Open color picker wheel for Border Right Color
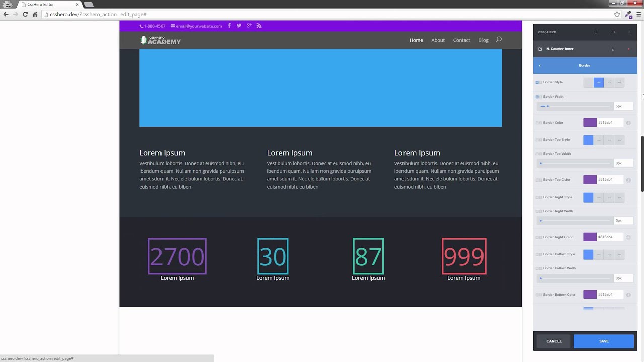Image resolution: width=644 pixels, height=362 pixels. click(628, 237)
